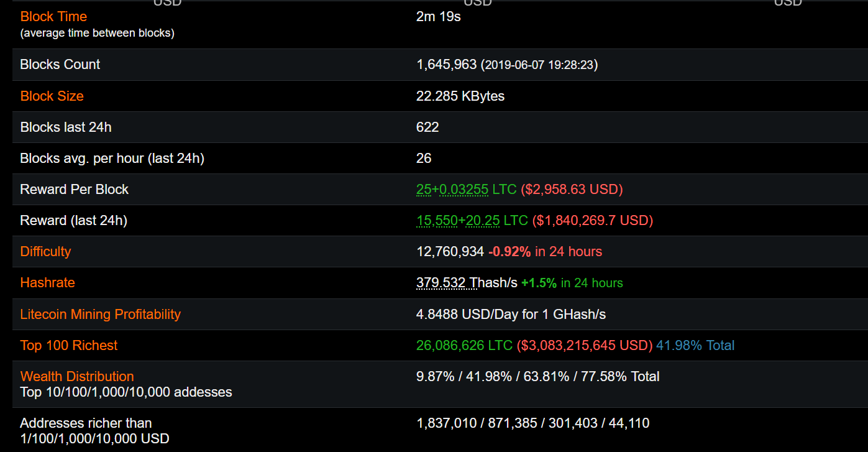The image size is (868, 452).
Task: Visit the Litecoin Mining Profitability link
Action: click(x=100, y=314)
